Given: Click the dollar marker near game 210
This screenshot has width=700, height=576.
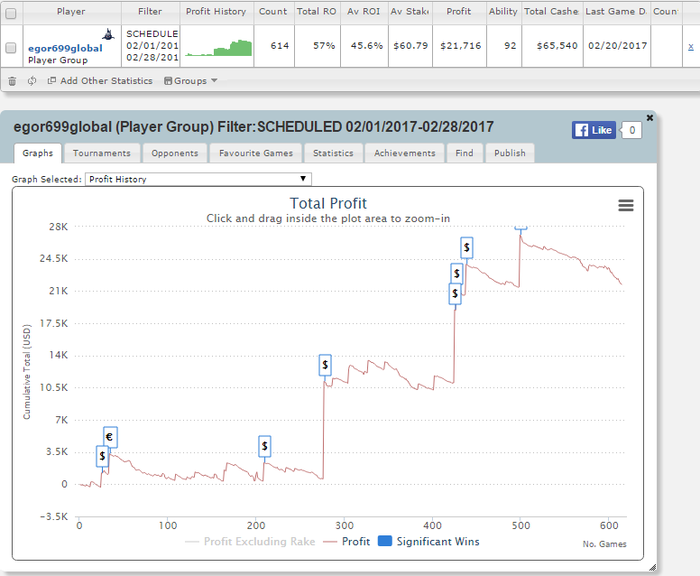Looking at the screenshot, I should click(x=265, y=446).
